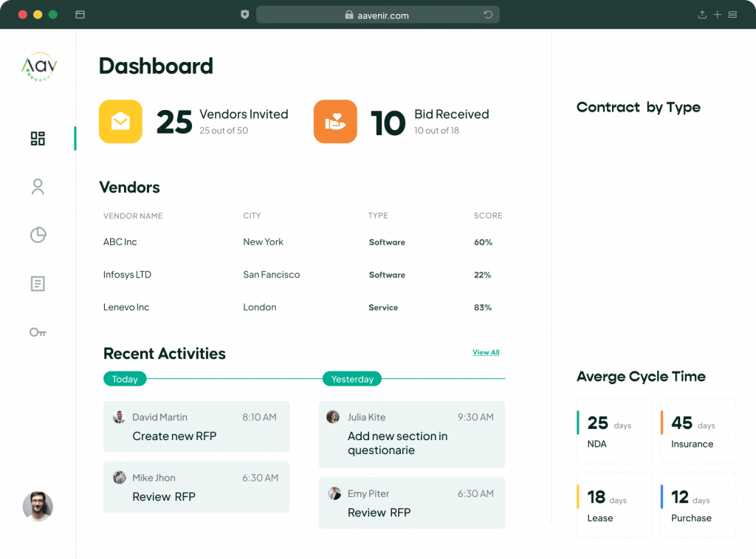
Task: Click the 60% score value
Action: (483, 242)
